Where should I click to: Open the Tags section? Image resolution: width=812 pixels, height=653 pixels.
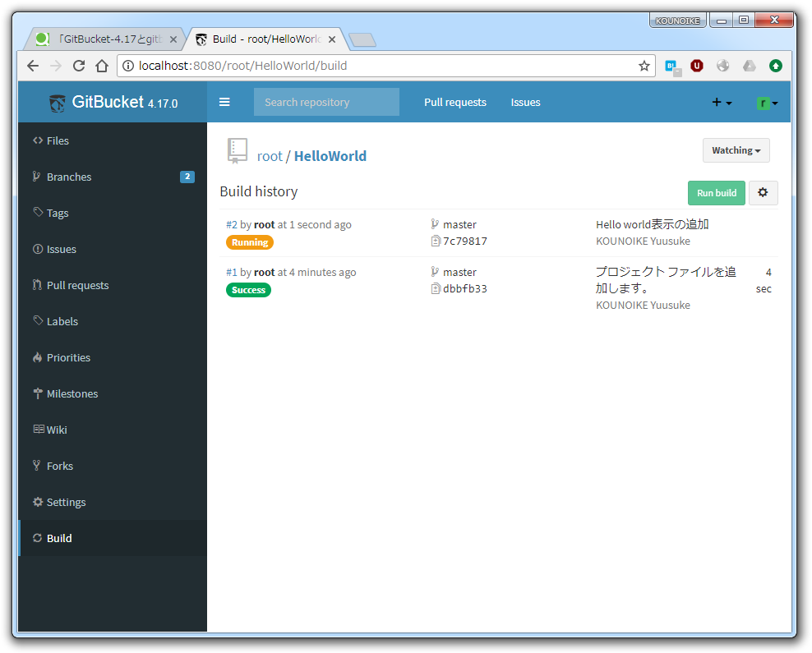coord(58,213)
